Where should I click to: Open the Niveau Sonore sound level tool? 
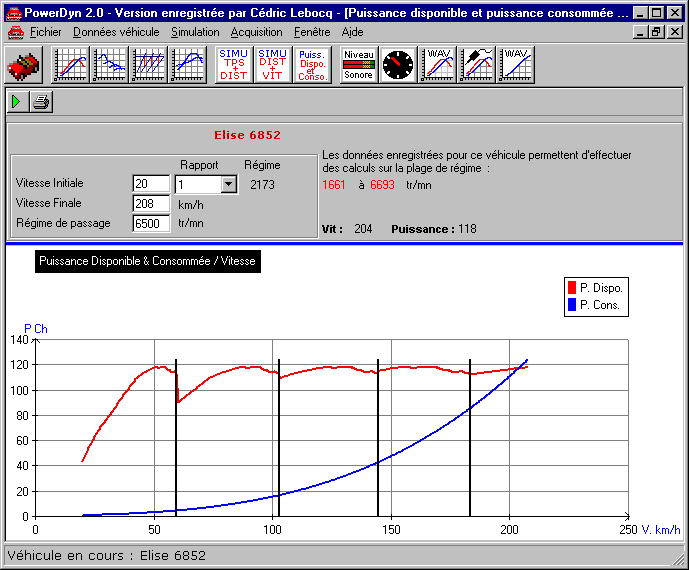point(358,65)
